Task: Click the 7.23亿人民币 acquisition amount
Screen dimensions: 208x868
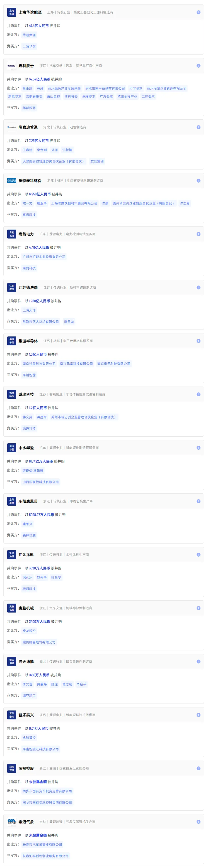Action: click(x=39, y=141)
